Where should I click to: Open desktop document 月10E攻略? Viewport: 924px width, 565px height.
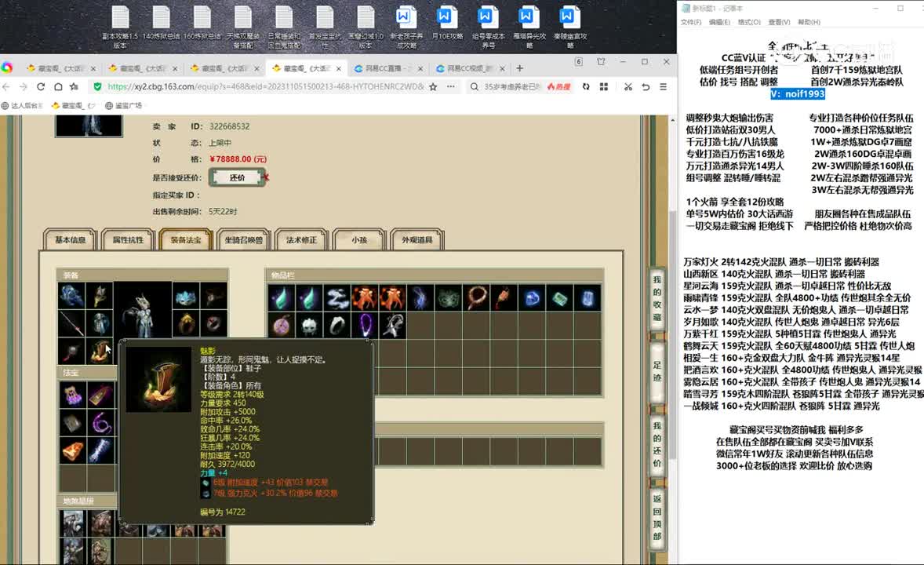tap(447, 24)
